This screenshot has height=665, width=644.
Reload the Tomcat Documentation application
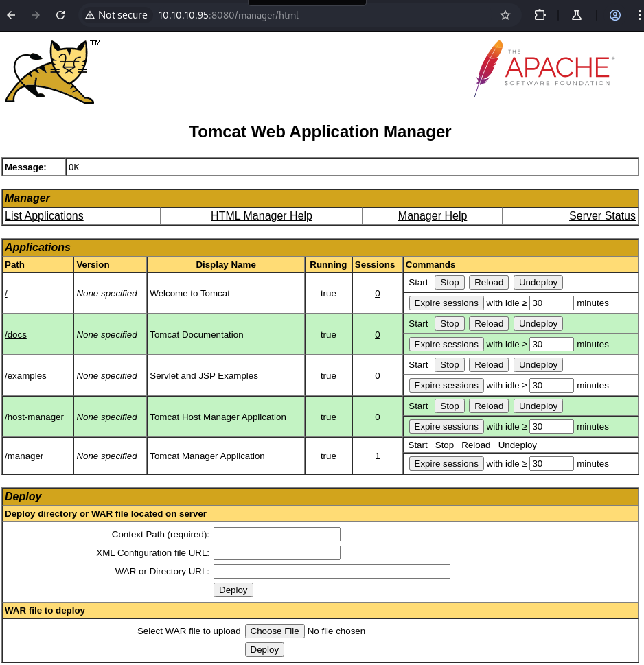point(489,324)
